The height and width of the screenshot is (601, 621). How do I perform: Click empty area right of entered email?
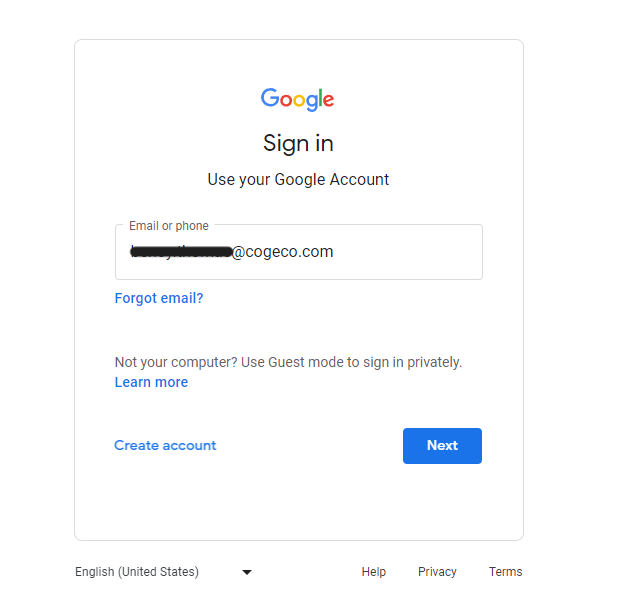coord(408,252)
